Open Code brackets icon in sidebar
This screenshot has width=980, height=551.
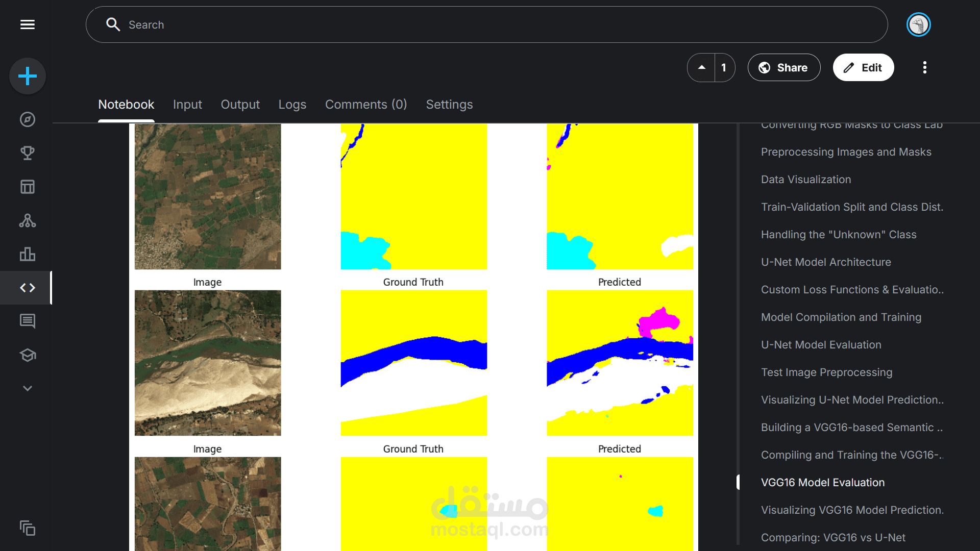click(x=28, y=288)
